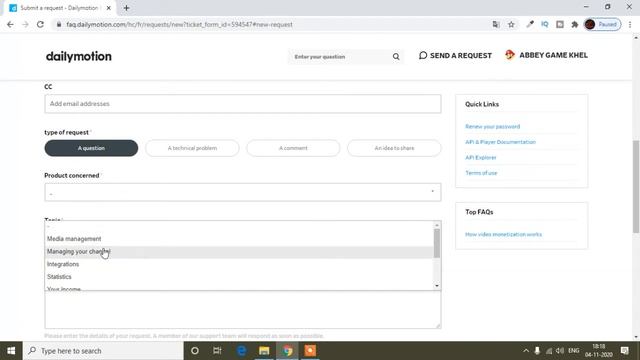Click the dropdown list scroll-down arrow
This screenshot has width=640, height=360.
click(x=437, y=286)
